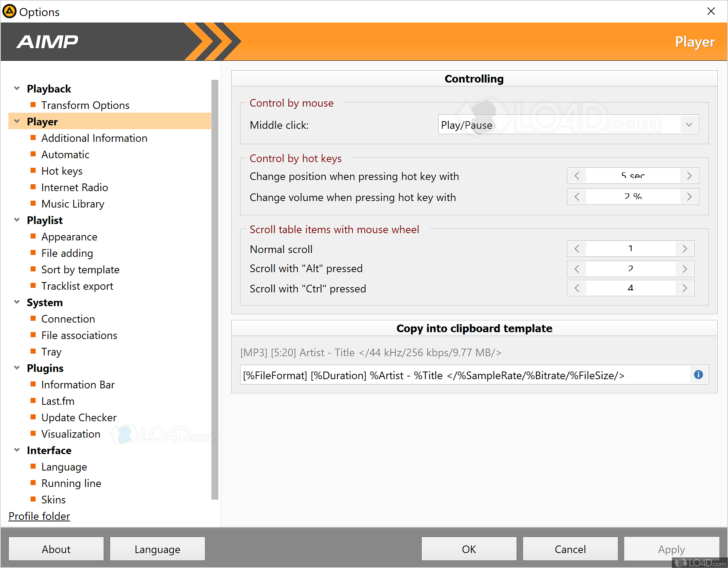Open the Middle click dropdown
This screenshot has height=568, width=728.
click(x=689, y=125)
